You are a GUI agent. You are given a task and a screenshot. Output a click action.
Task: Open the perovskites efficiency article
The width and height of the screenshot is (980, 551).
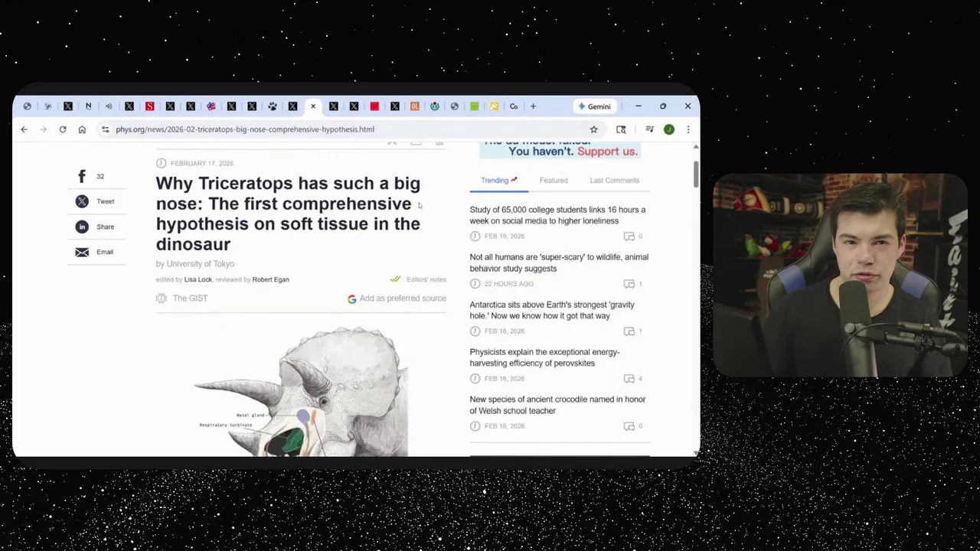[544, 357]
